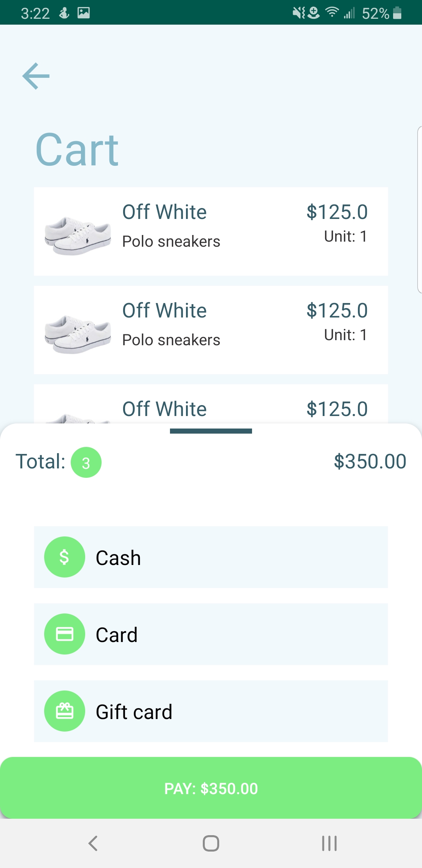This screenshot has height=868, width=422.
Task: Open the second Off White cart item
Action: click(211, 330)
